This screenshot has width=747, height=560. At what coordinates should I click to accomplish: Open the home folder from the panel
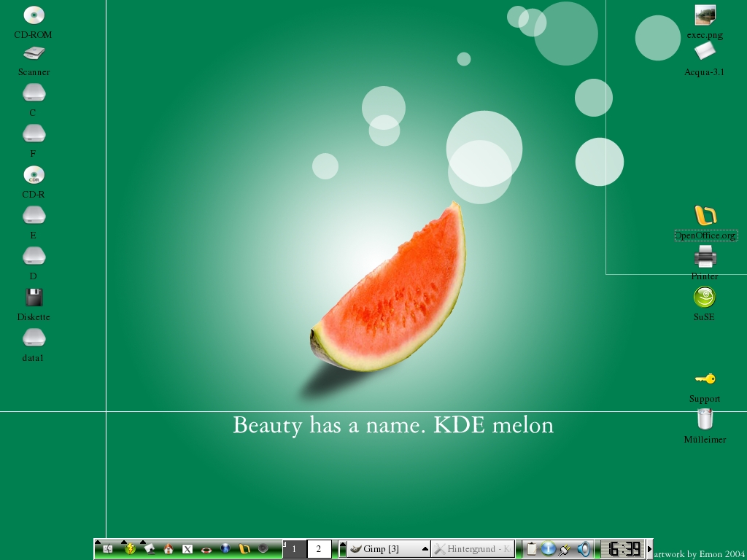click(169, 549)
